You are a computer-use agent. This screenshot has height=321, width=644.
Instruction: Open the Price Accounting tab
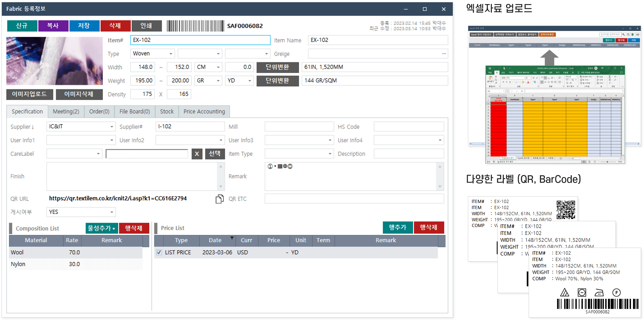pos(204,111)
